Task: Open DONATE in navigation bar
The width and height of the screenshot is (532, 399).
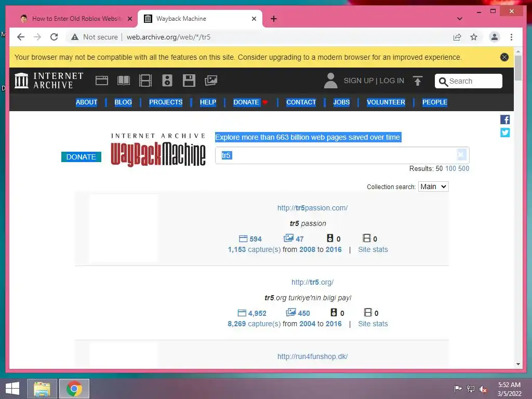Action: 246,102
